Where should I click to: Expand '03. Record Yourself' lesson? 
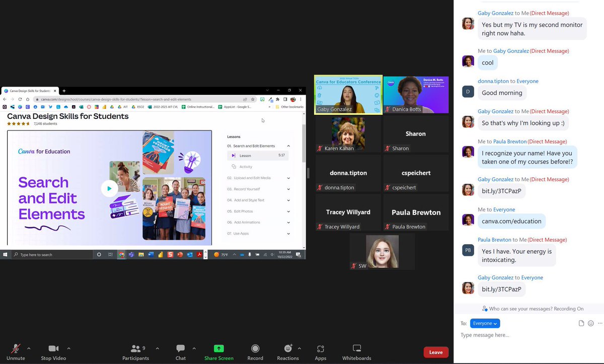point(288,189)
